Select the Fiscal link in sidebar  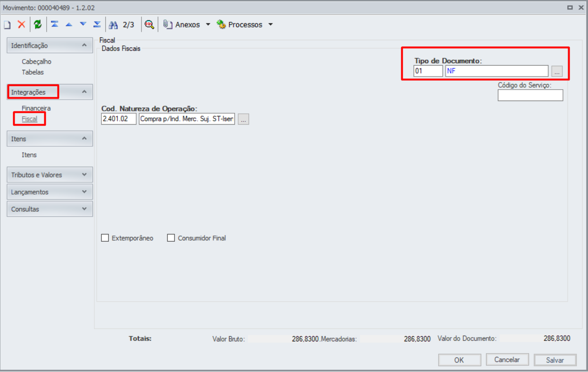pyautogui.click(x=29, y=119)
